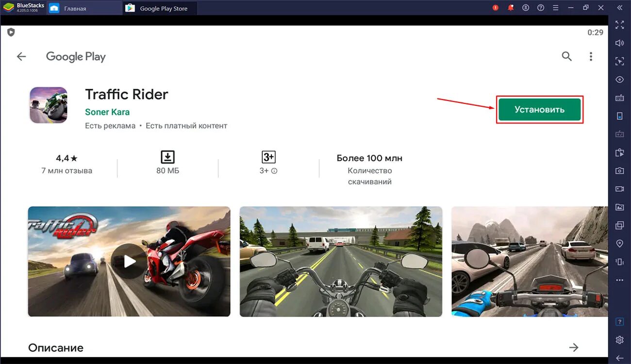This screenshot has width=631, height=364.
Task: Open the red alert indicator in title bar
Action: pos(496,8)
